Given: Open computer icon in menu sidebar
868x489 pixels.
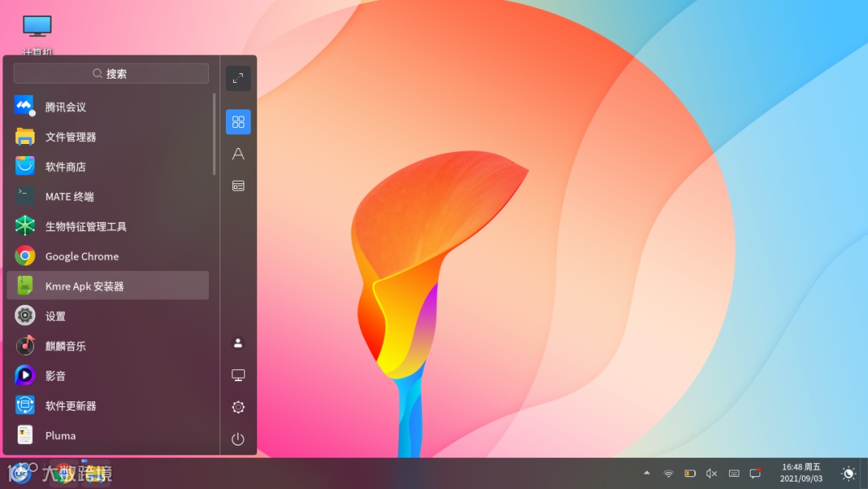Looking at the screenshot, I should point(238,376).
